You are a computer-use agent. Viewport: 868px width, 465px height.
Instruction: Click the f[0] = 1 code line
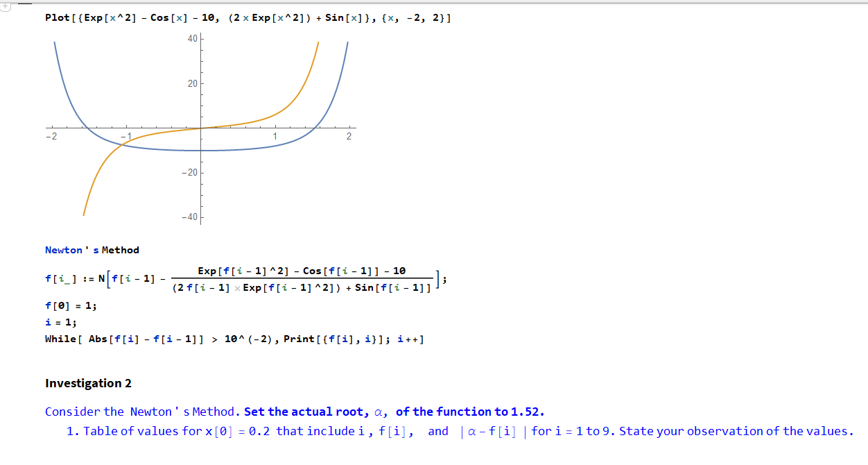coord(69,305)
